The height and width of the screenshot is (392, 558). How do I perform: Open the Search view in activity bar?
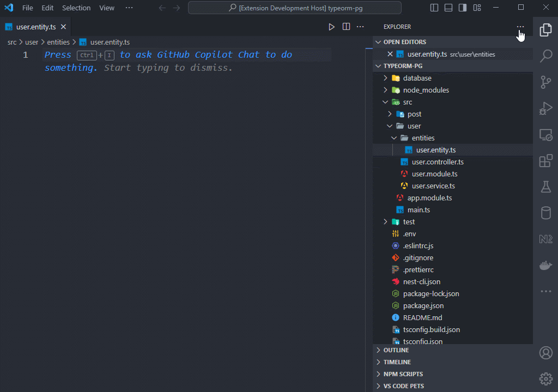(x=545, y=56)
